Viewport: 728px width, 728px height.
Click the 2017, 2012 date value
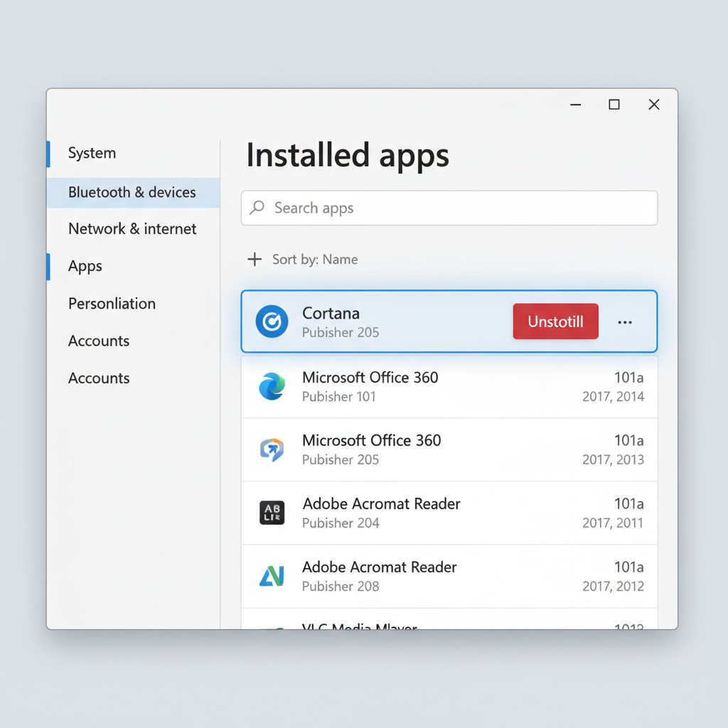(x=614, y=587)
